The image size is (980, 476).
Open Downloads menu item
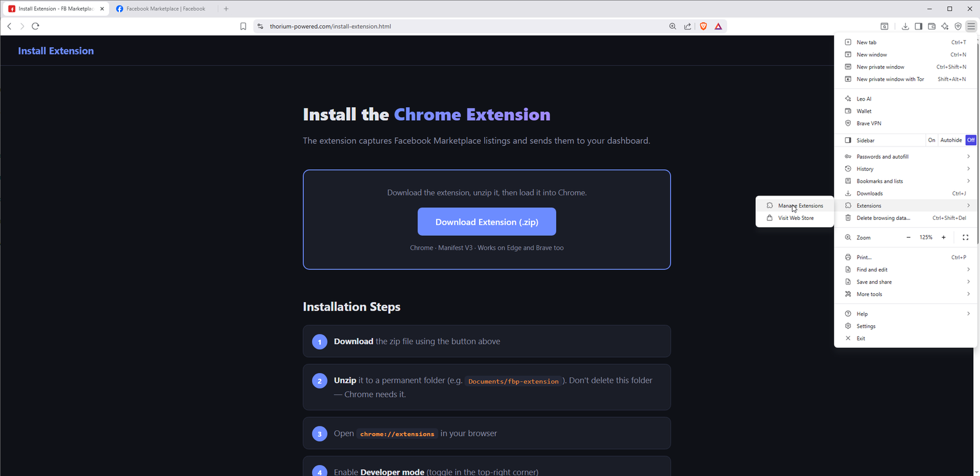coord(905,194)
